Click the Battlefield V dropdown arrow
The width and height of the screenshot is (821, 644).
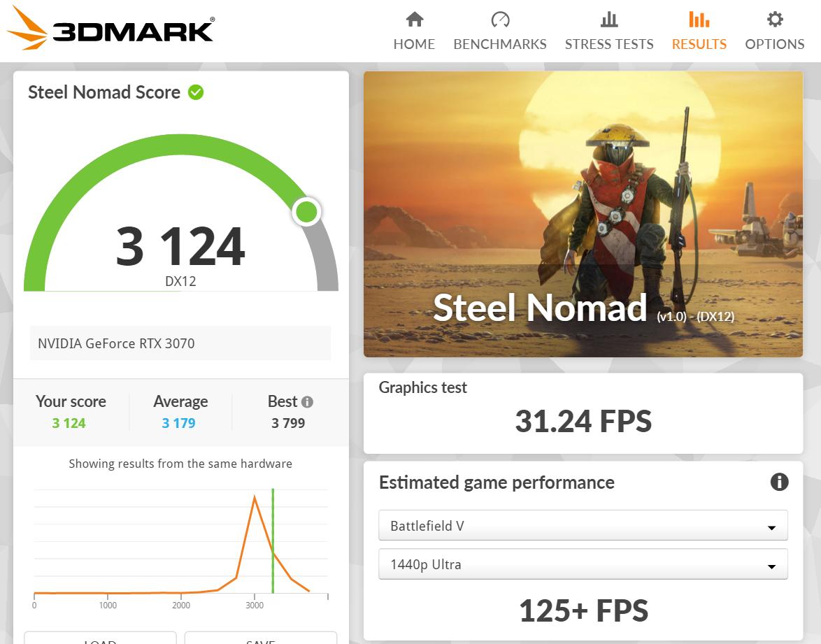coord(771,528)
